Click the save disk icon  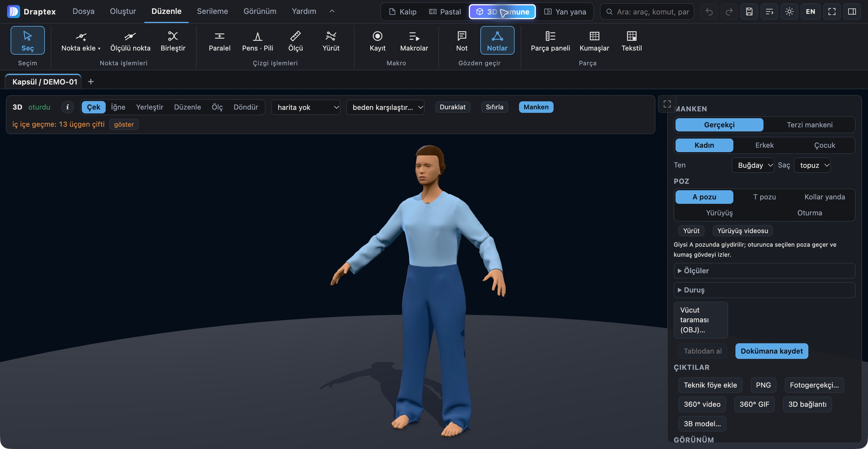point(749,12)
